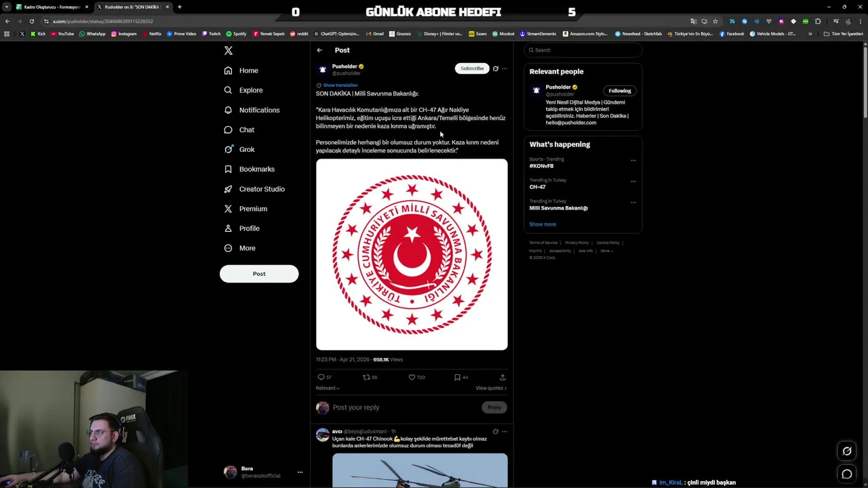Open a new browser tab
The width and height of the screenshot is (868, 488).
coord(179,7)
